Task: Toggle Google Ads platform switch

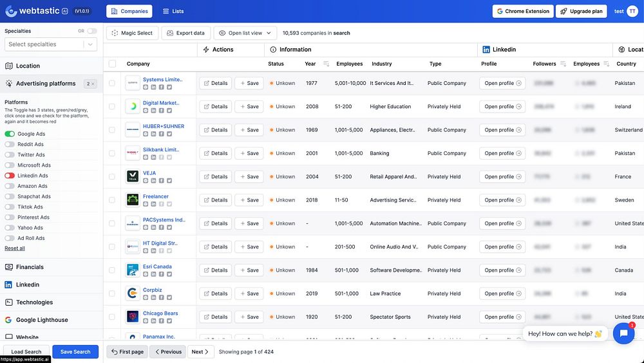Action: tap(10, 134)
